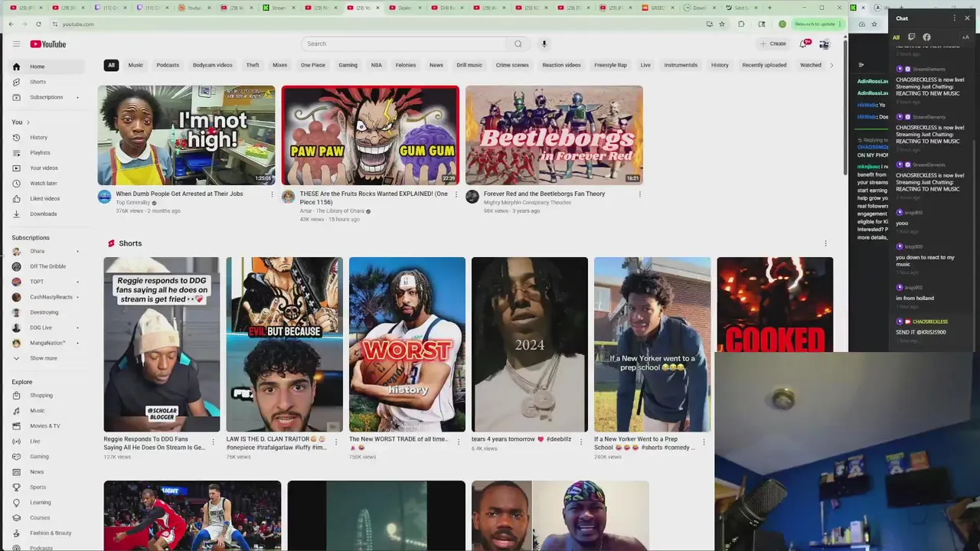
Task: Open Top Generality channel link
Action: pyautogui.click(x=133, y=203)
